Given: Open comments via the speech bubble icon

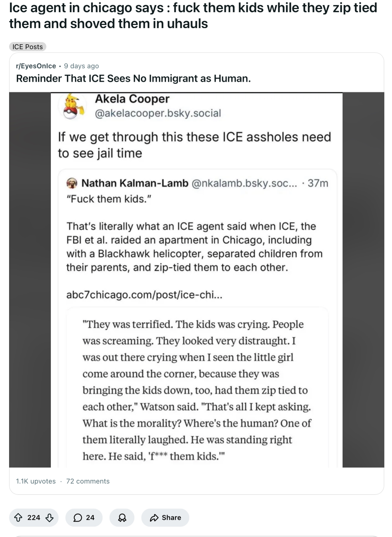Looking at the screenshot, I should click(x=78, y=517).
